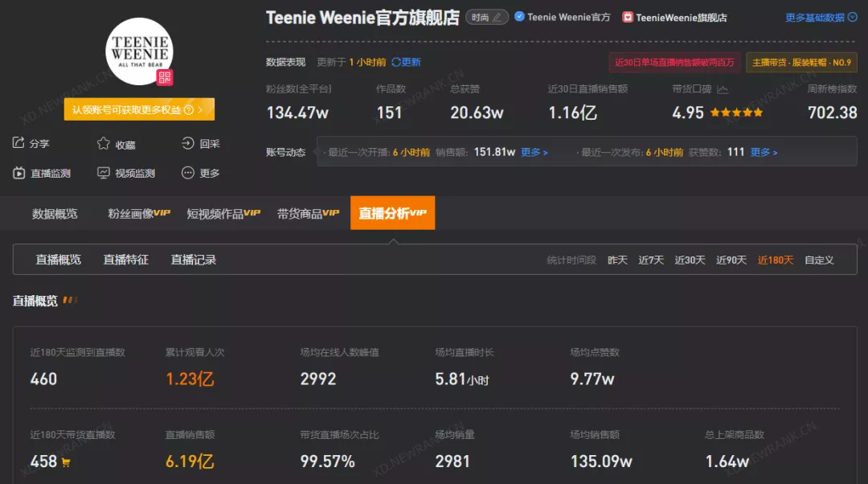Click the 702.38 index value

tap(832, 113)
